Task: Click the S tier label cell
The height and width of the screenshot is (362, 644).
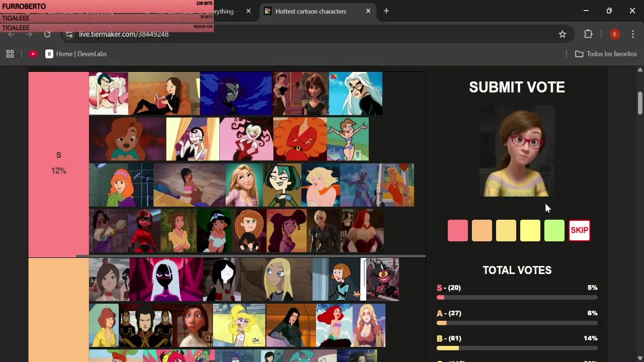Action: coord(58,164)
